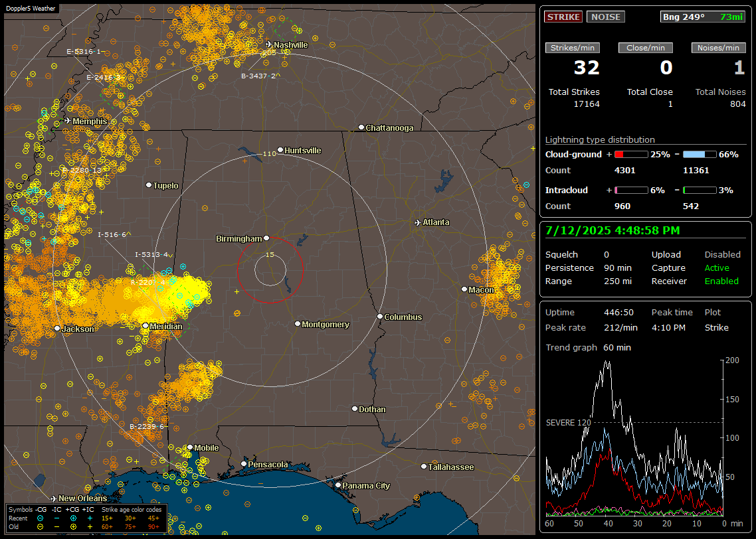Screen dimensions: 756x539
Task: Click the Tallahassee city marker
Action: [424, 466]
